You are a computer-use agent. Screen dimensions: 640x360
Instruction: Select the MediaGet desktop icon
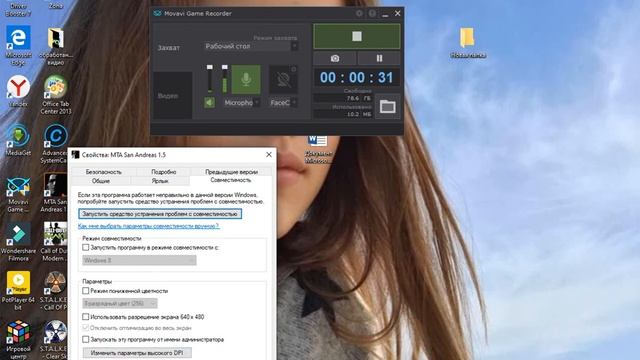click(18, 140)
